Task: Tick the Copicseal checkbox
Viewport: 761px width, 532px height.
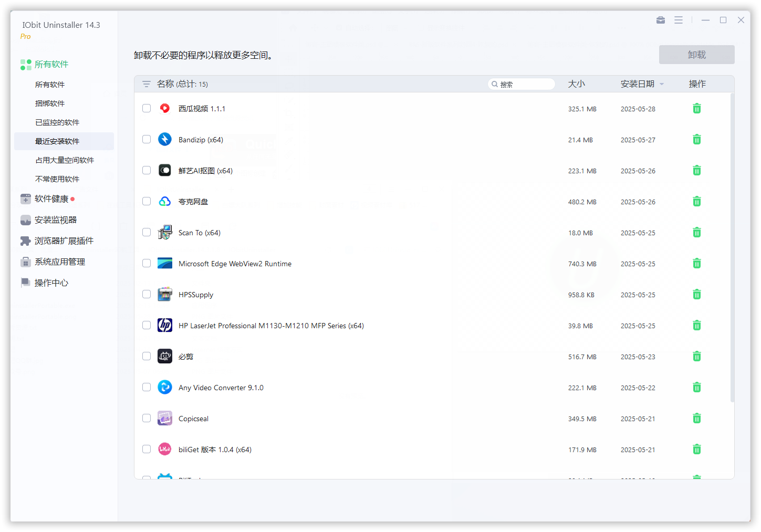Action: (x=147, y=418)
